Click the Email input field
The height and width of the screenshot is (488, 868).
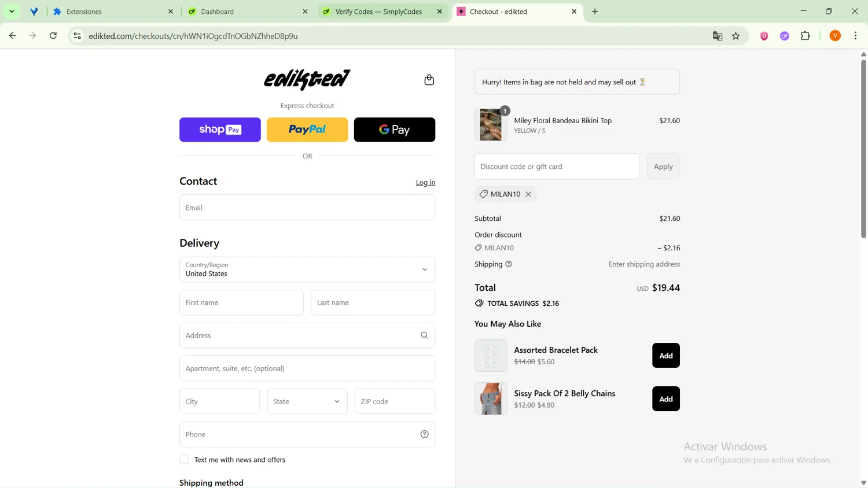point(307,208)
